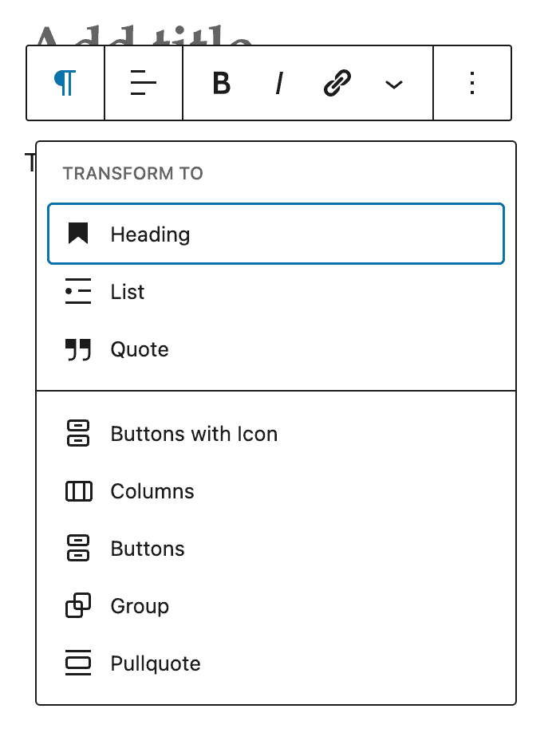Image resolution: width=560 pixels, height=748 pixels.
Task: Click the Columns layout icon
Action: point(78,491)
